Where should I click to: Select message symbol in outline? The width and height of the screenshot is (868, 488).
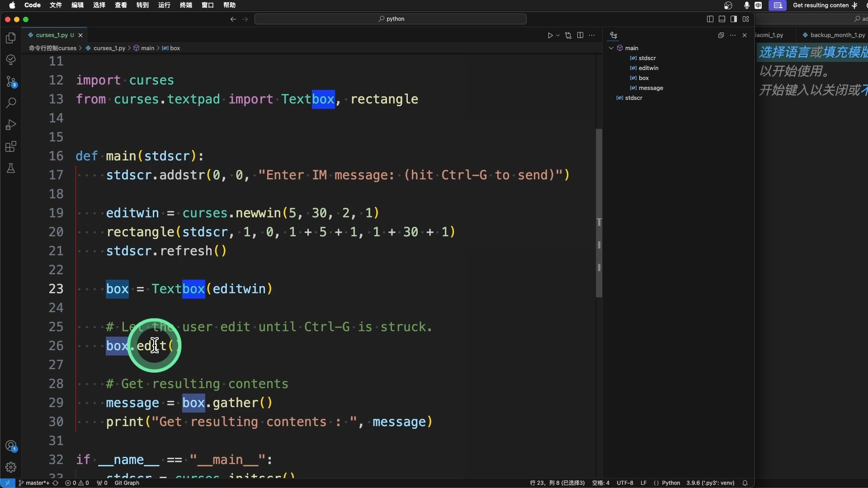pyautogui.click(x=651, y=88)
